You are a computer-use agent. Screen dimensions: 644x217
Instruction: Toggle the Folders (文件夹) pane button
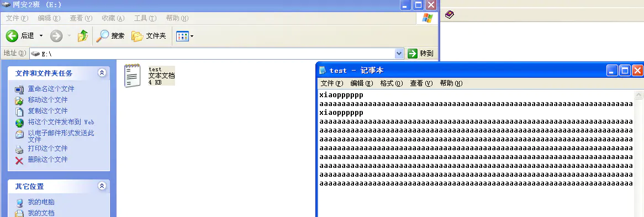(148, 36)
